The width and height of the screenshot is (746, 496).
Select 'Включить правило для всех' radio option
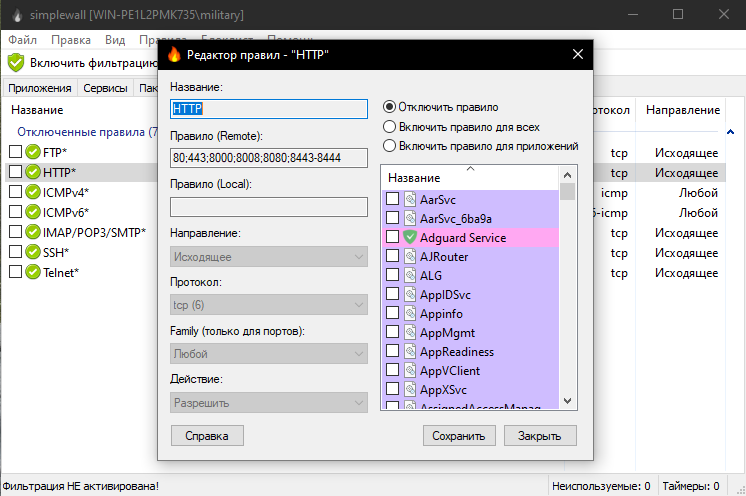pos(390,127)
